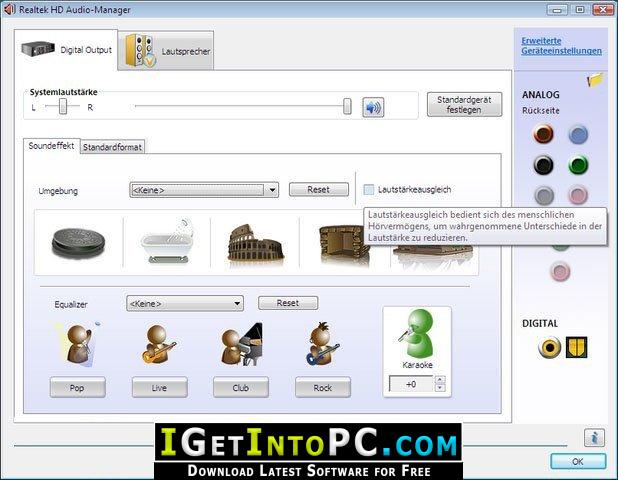Click the pink rear jack beside gray
The width and height of the screenshot is (618, 480).
578,195
